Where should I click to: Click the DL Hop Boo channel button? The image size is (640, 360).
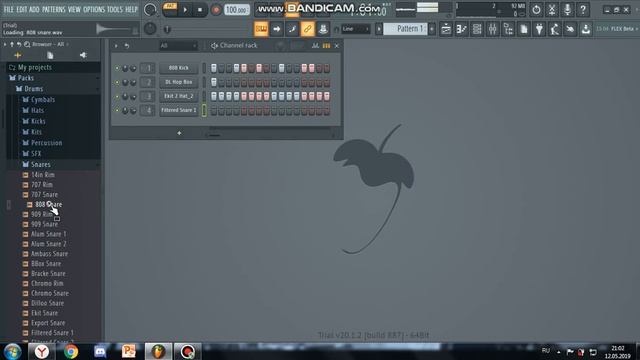(x=178, y=82)
